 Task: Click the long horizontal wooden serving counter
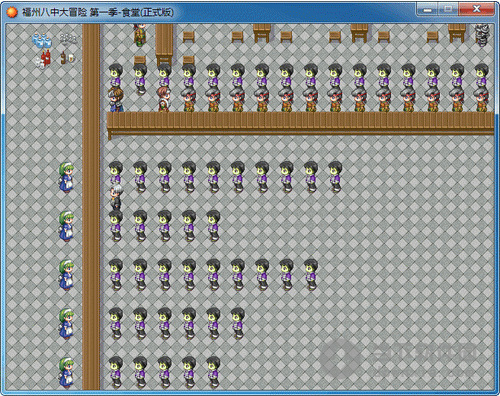point(300,124)
